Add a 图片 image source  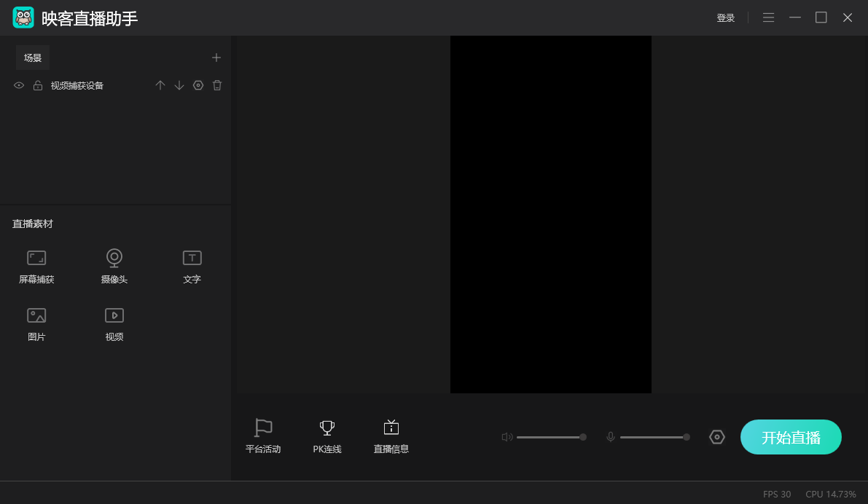coord(36,323)
